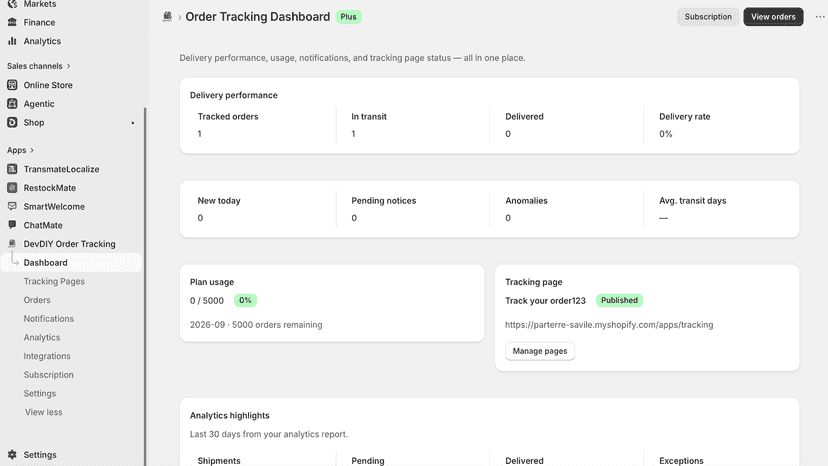The height and width of the screenshot is (466, 828).
Task: Click the SmartWelcome envelope icon
Action: click(12, 206)
